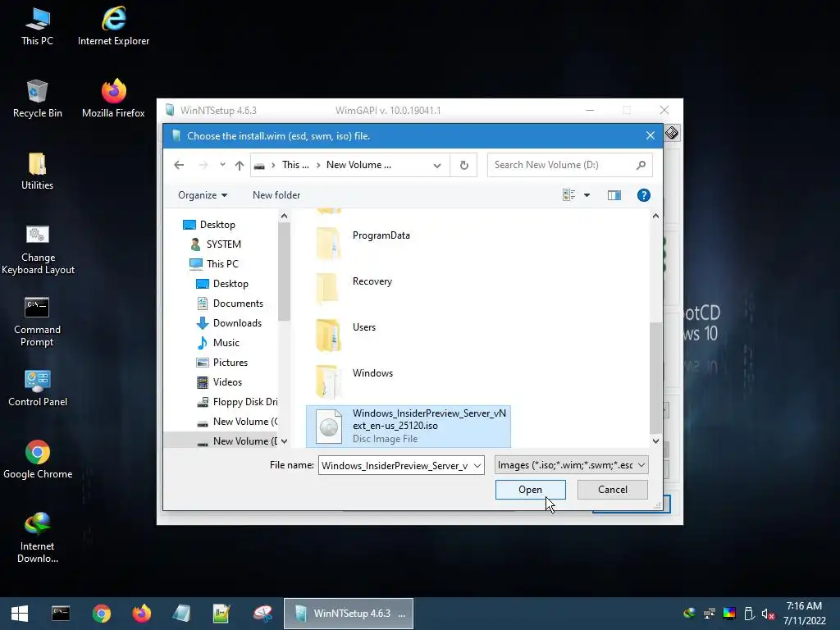The width and height of the screenshot is (840, 630).
Task: Select Floppy Disk Drive in navigation pane
Action: point(237,402)
